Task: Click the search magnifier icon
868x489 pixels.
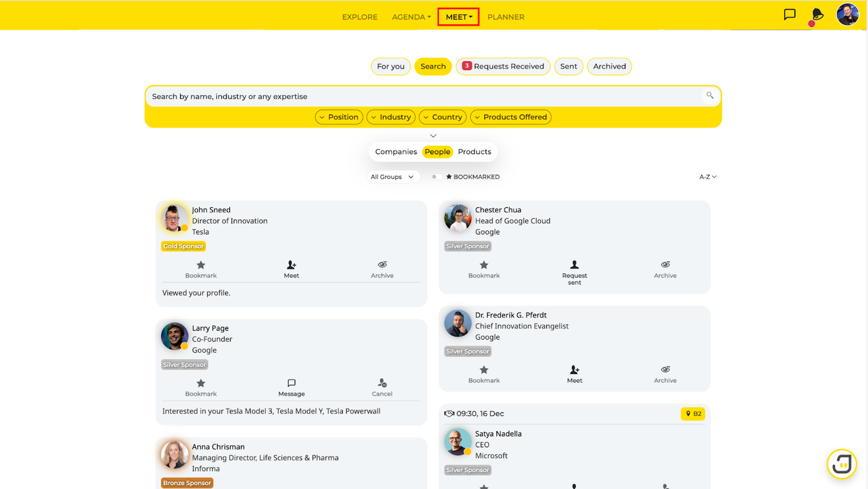Action: coord(710,96)
